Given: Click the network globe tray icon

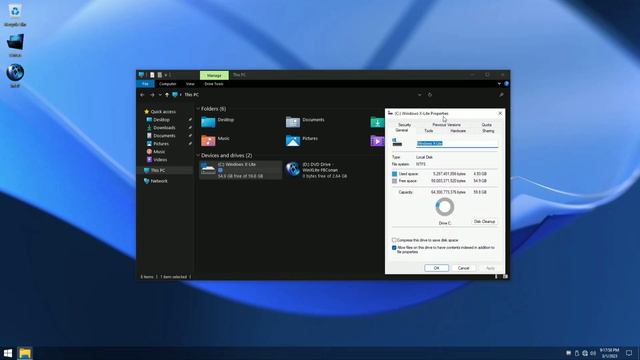Looking at the screenshot, I should (585, 353).
